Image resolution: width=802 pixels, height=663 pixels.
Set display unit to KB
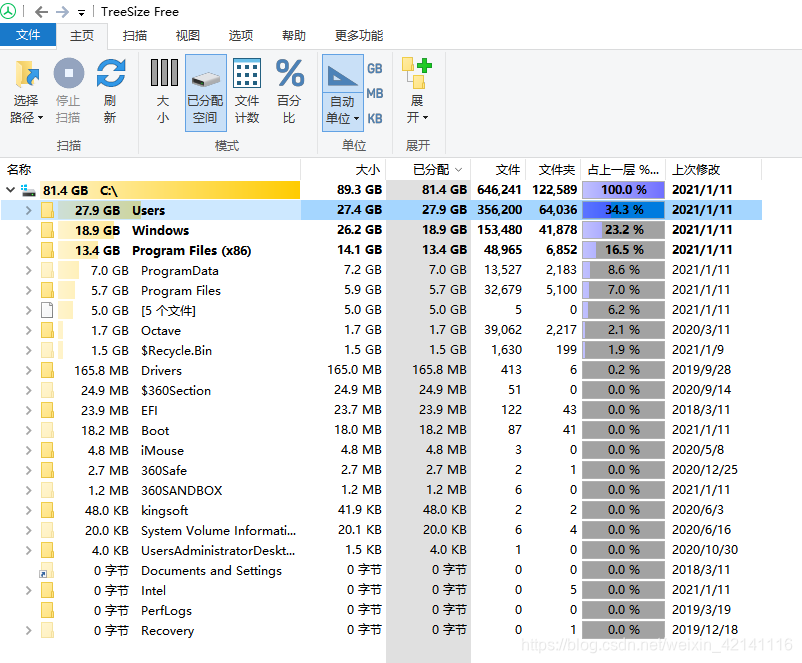374,118
